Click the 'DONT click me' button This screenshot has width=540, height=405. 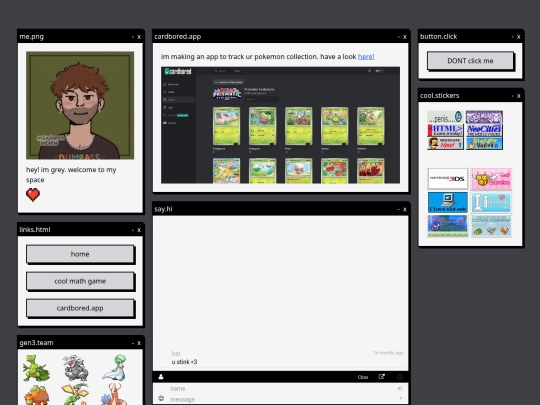click(470, 61)
